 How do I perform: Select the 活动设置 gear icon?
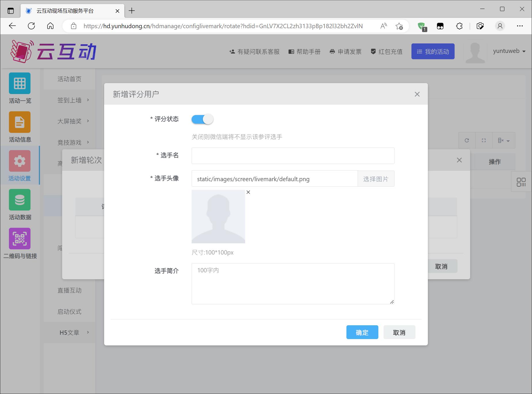click(x=20, y=161)
